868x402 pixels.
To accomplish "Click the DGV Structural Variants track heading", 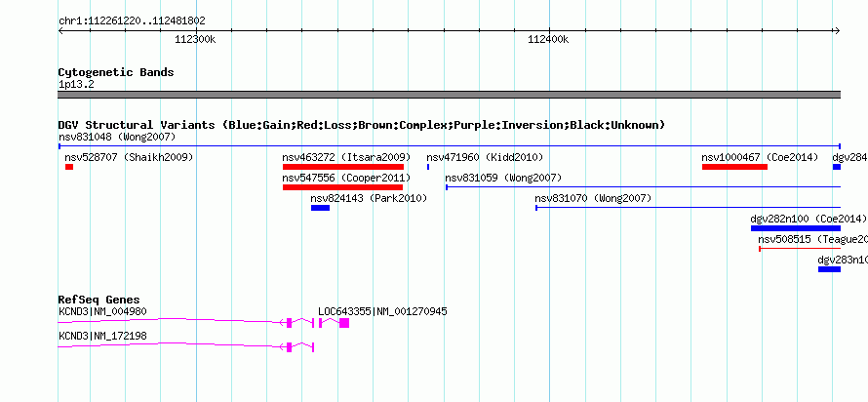I will pos(362,125).
